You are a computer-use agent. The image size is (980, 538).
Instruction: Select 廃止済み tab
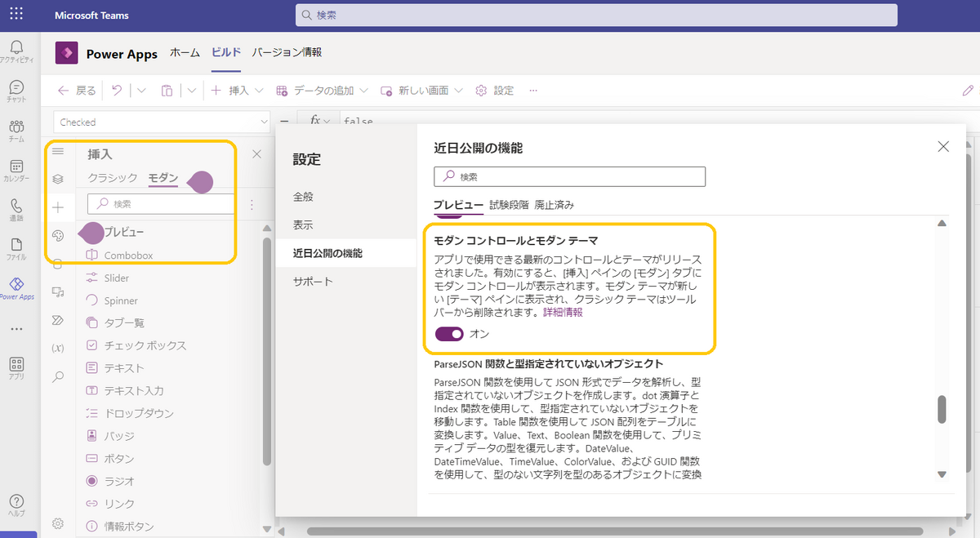(555, 205)
